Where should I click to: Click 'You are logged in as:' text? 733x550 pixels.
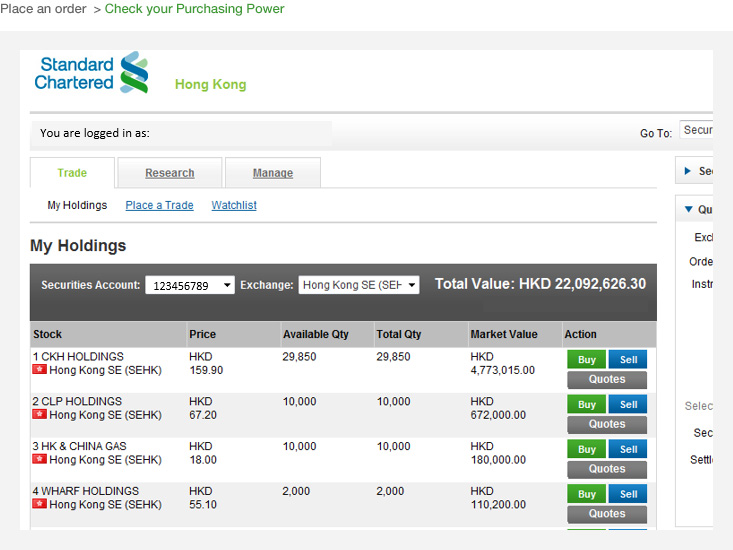[95, 133]
